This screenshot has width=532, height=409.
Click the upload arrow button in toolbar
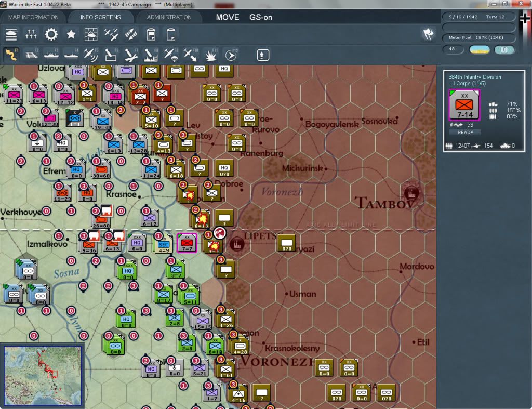click(x=262, y=55)
